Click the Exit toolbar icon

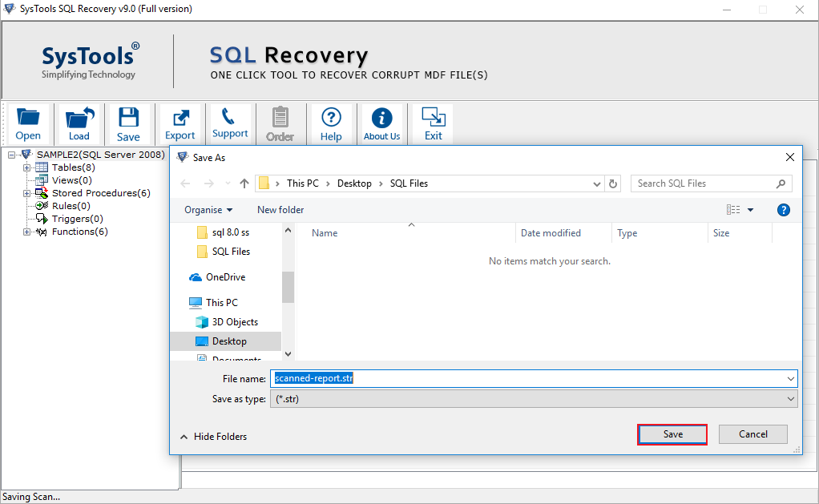coord(433,123)
